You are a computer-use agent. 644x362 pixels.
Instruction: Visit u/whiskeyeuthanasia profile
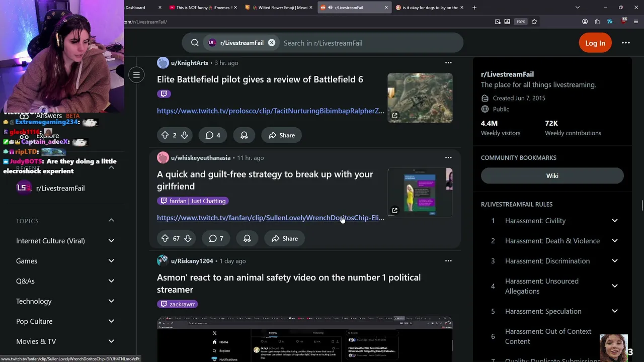click(200, 158)
